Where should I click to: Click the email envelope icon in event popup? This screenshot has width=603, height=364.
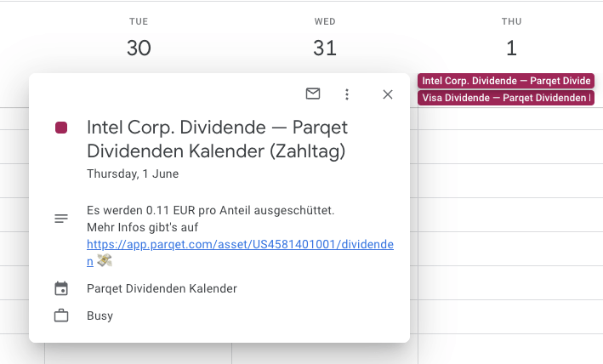click(313, 94)
